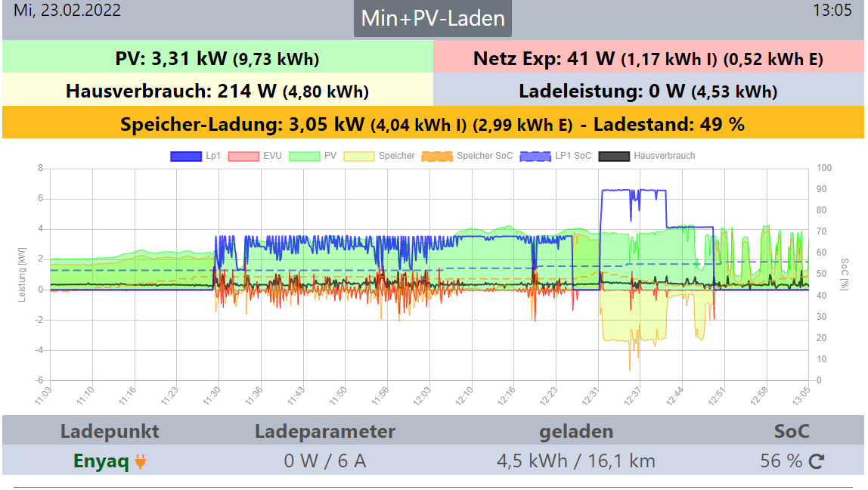Toggle the Lp1 blue legend swatch

(186, 156)
